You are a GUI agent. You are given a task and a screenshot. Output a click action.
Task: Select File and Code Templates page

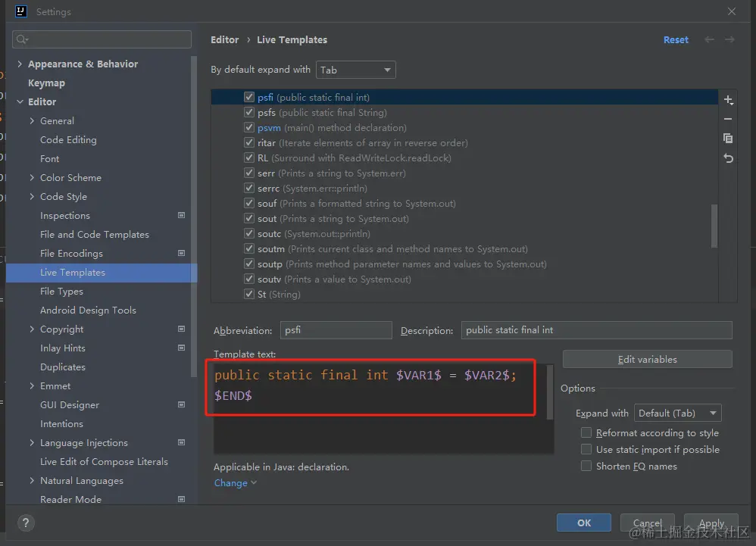(95, 234)
